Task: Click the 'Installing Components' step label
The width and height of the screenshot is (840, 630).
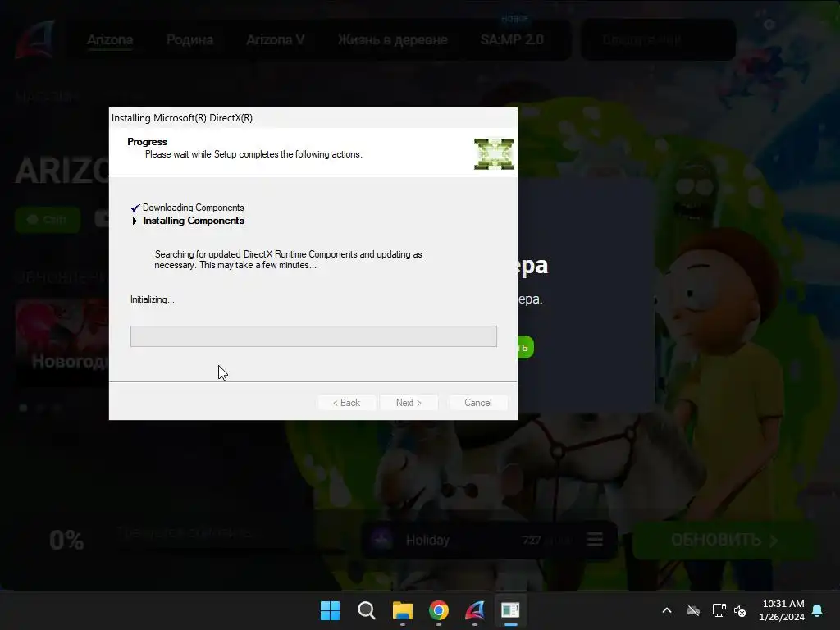Action: click(194, 221)
